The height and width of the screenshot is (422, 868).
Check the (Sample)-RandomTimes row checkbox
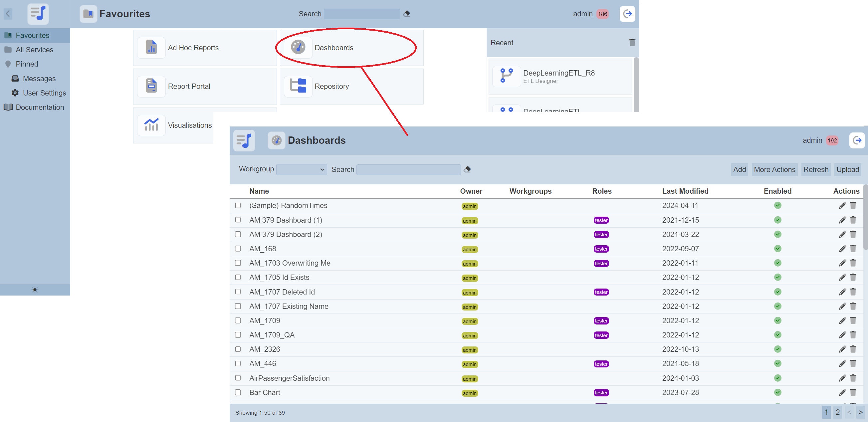tap(238, 205)
